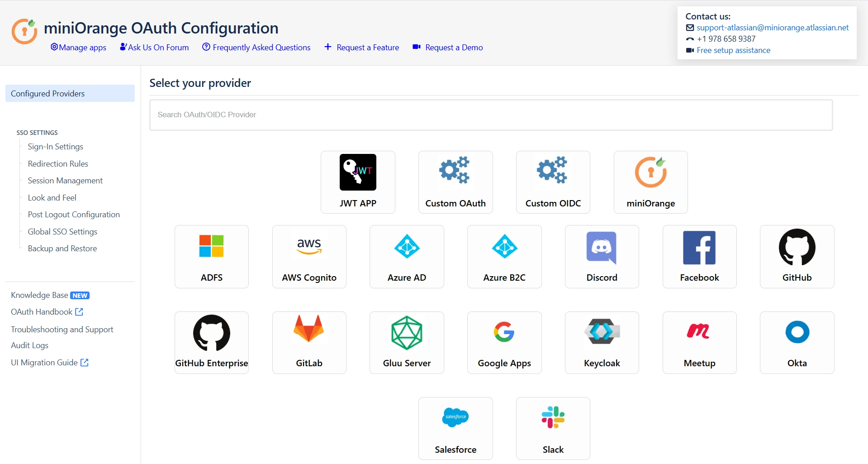Choose the Slack provider icon

[553, 417]
